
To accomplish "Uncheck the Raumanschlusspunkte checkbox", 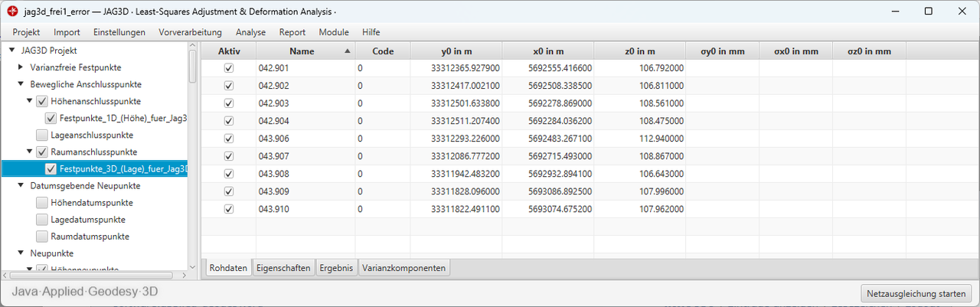I will click(42, 152).
